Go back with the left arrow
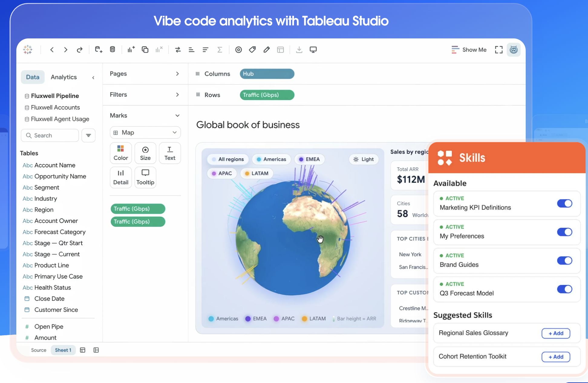 52,50
